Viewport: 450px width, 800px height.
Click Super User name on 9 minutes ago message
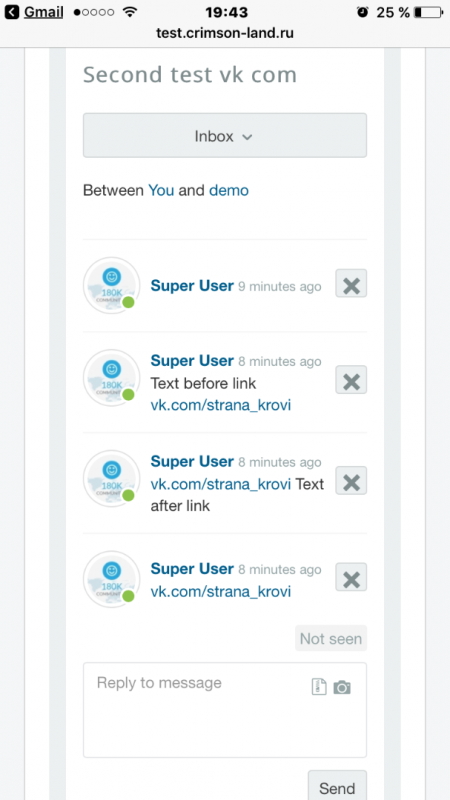[x=192, y=286]
